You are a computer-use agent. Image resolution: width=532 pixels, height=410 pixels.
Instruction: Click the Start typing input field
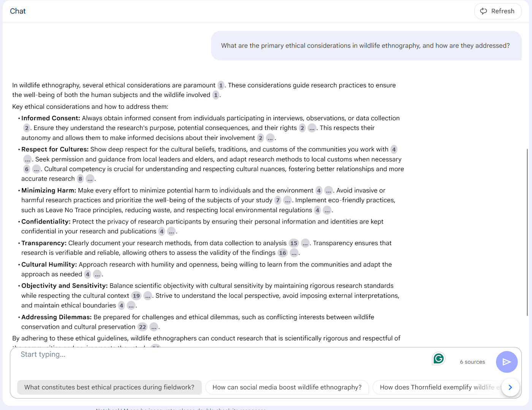coord(220,355)
